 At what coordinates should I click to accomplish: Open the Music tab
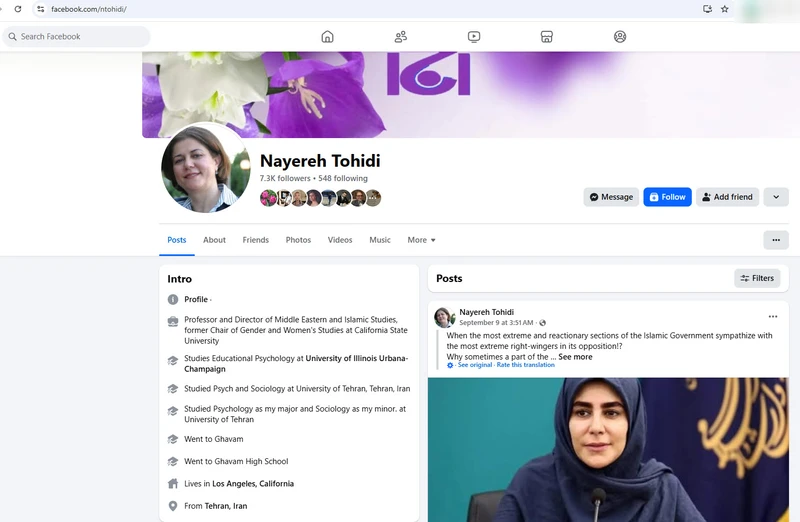point(380,240)
